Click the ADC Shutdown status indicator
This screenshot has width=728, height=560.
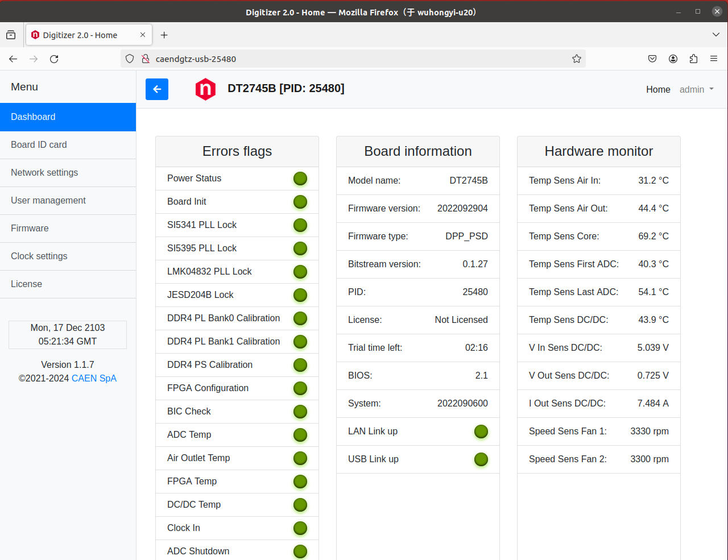tap(300, 551)
